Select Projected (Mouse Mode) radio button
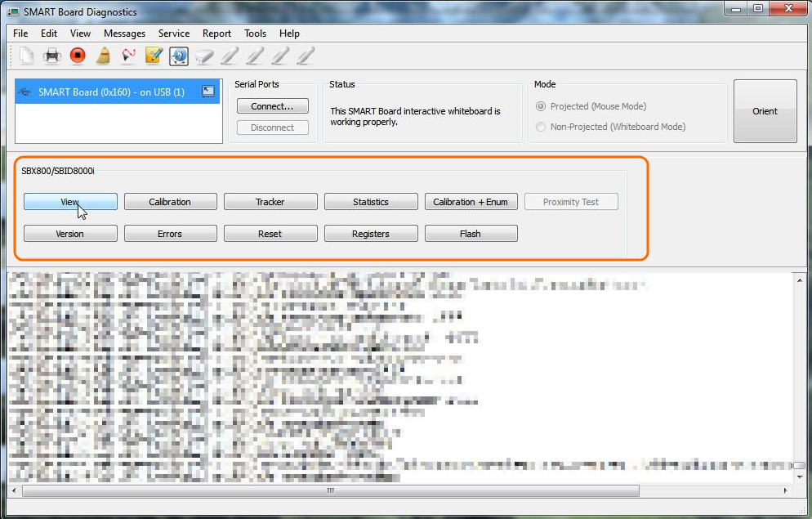 point(541,106)
